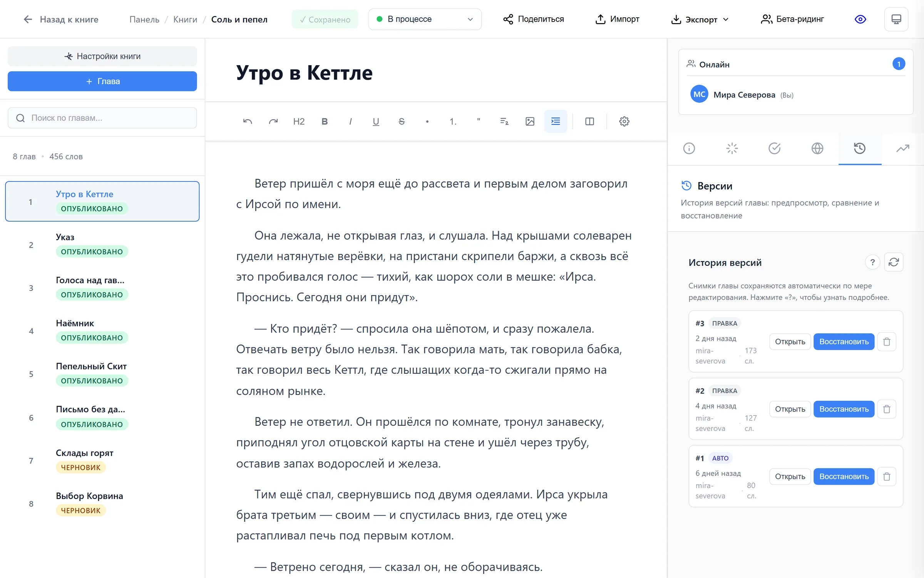Delete version #1 with trash icon
Viewport: 924px width, 578px height.
tap(887, 477)
